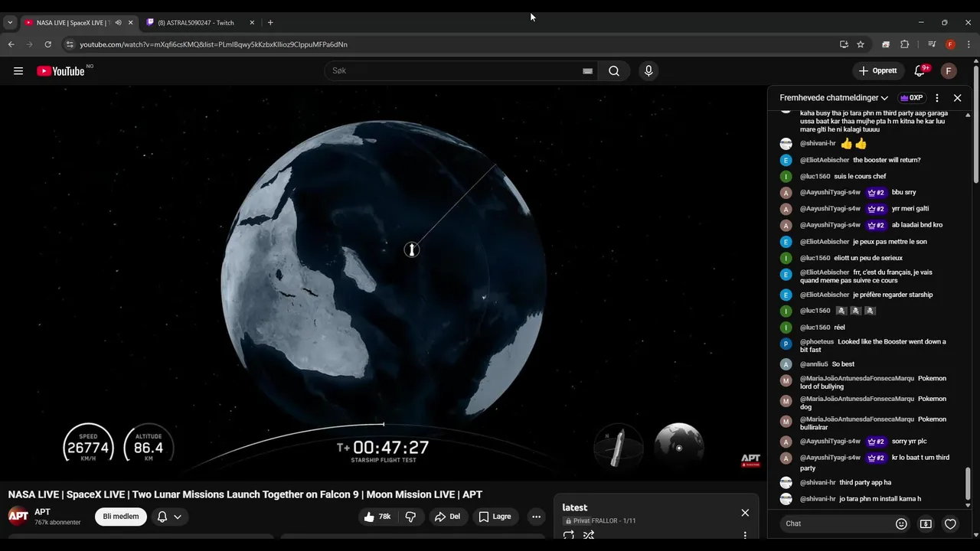The width and height of the screenshot is (980, 551).
Task: Click the Chat message input field
Action: (x=837, y=524)
